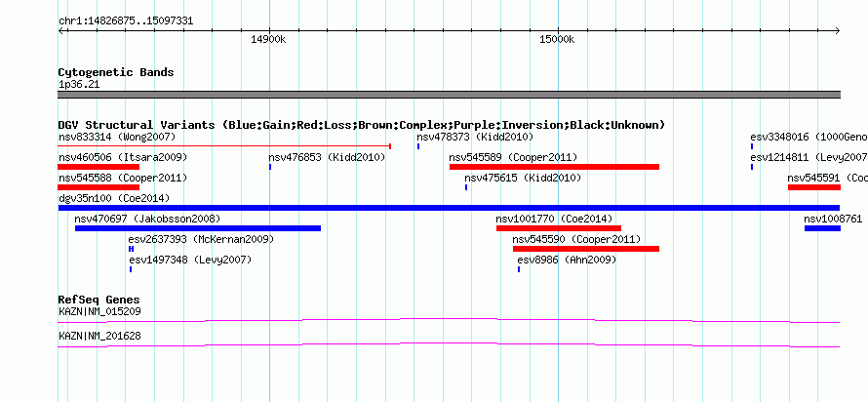The height and width of the screenshot is (402, 868).
Task: Click the right arrow of the ruler
Action: click(838, 31)
